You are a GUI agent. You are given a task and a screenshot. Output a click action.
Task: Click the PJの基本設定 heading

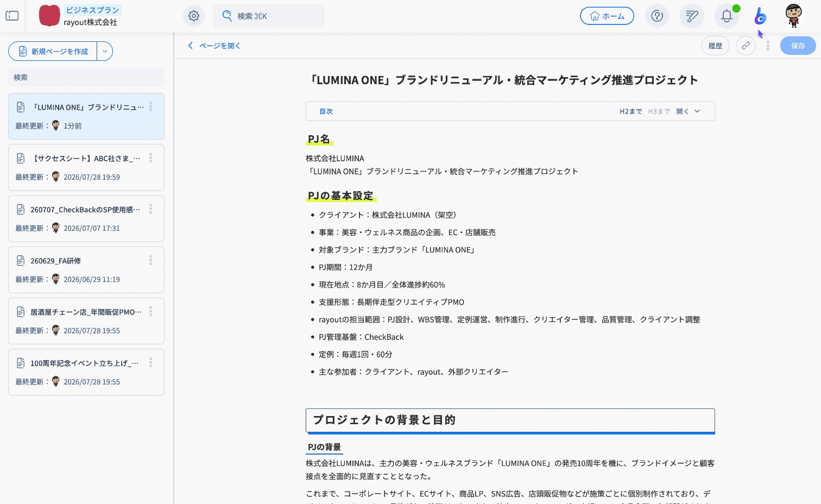click(x=340, y=196)
